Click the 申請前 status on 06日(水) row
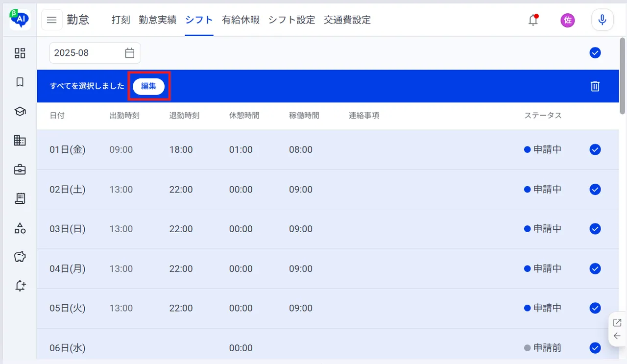This screenshot has width=627, height=364. coord(543,348)
